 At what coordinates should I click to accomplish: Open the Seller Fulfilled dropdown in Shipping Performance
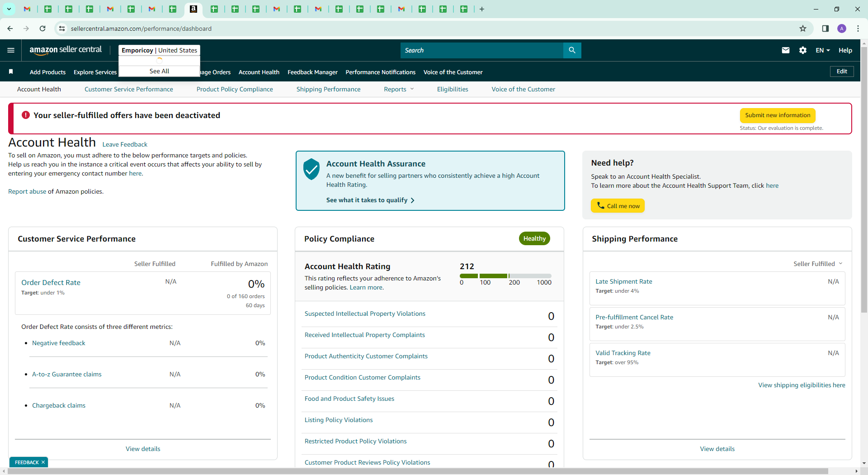[x=818, y=264]
